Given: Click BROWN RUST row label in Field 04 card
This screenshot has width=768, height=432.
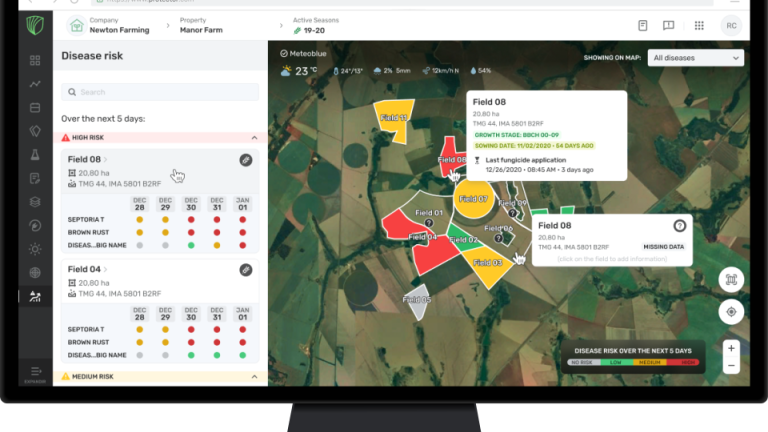Looking at the screenshot, I should [88, 342].
